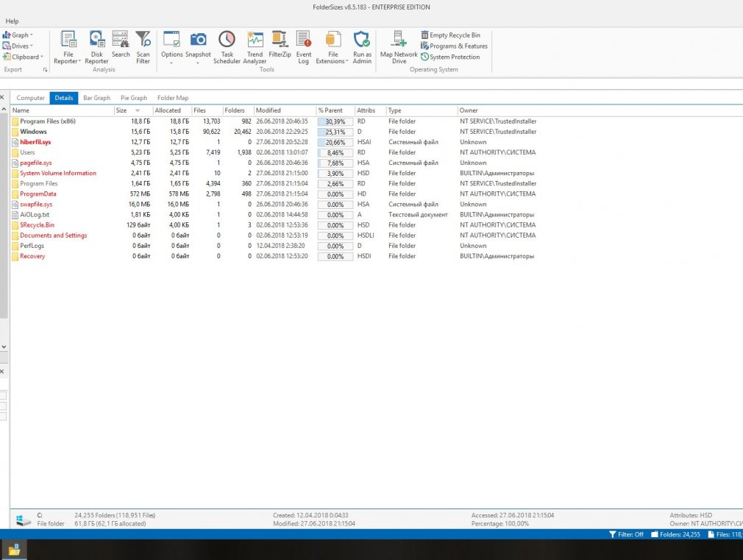Viewport: 743px width, 560px height.
Task: Click the left panel scroll-up arrow
Action: click(4, 110)
